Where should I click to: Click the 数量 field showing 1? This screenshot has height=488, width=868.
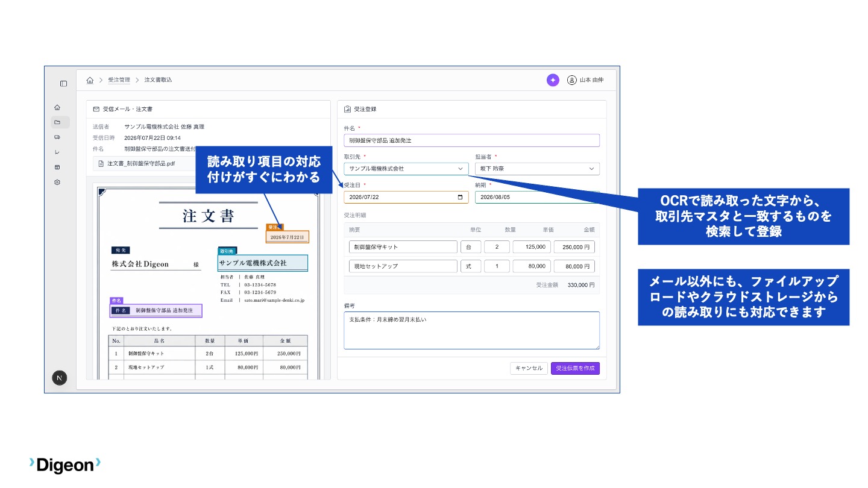497,266
